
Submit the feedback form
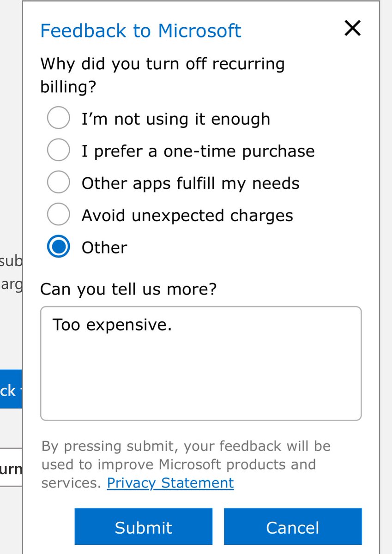(x=144, y=527)
